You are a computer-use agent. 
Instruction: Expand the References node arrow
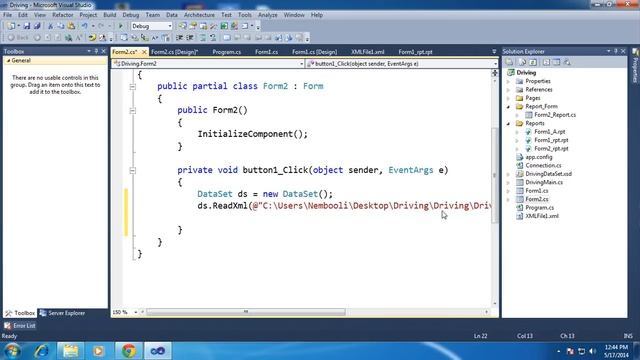[509, 90]
